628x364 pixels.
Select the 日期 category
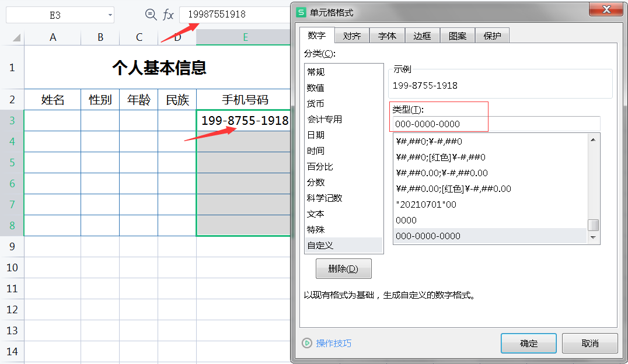(344, 135)
